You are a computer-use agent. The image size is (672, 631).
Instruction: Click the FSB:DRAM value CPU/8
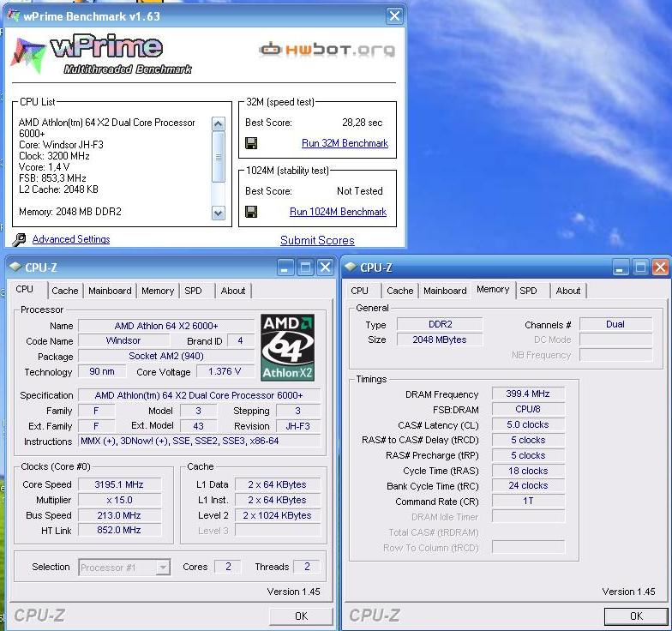[528, 409]
